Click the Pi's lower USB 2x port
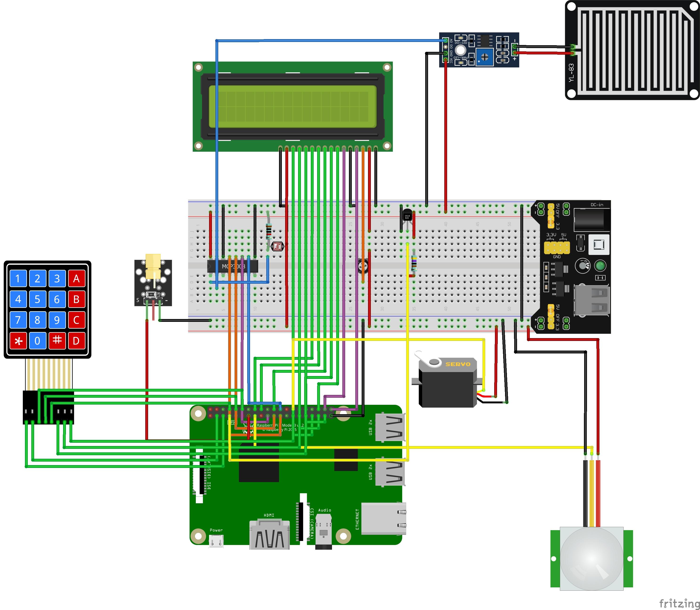This screenshot has height=610, width=700. [x=390, y=472]
